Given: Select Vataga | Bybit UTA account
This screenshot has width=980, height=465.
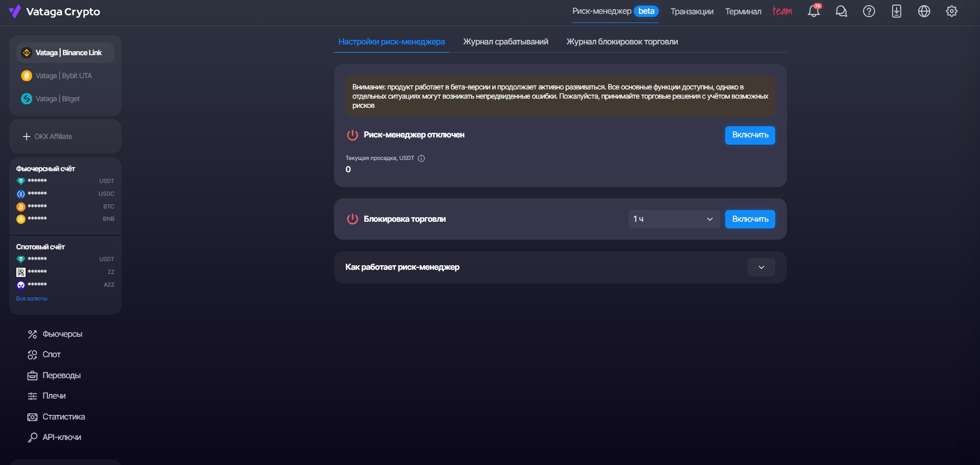Looking at the screenshot, I should (x=65, y=76).
